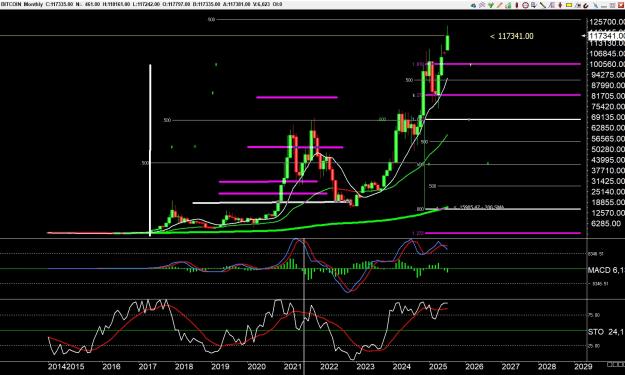Screen dimensions: 625x375
Task: Click the 18855.00 price axis label
Action: [x=607, y=202]
